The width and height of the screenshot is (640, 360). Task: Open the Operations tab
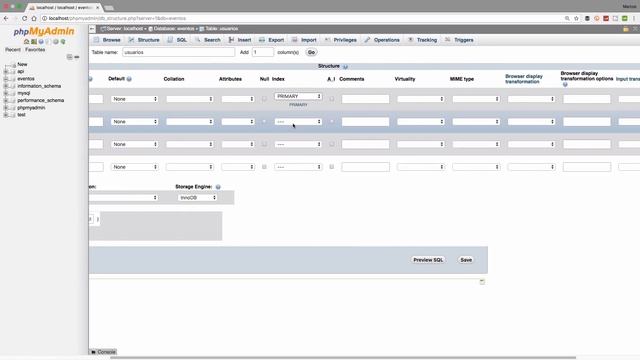coord(382,40)
